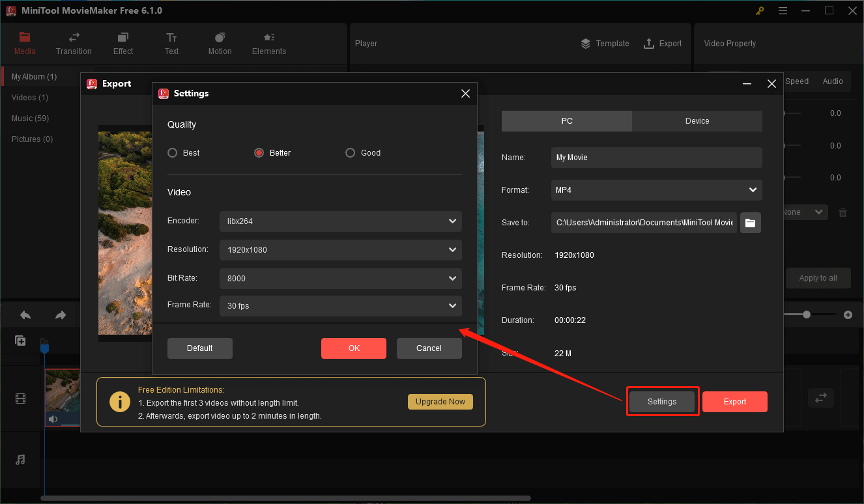Image resolution: width=864 pixels, height=504 pixels.
Task: Click the Apply to all button
Action: click(x=818, y=278)
